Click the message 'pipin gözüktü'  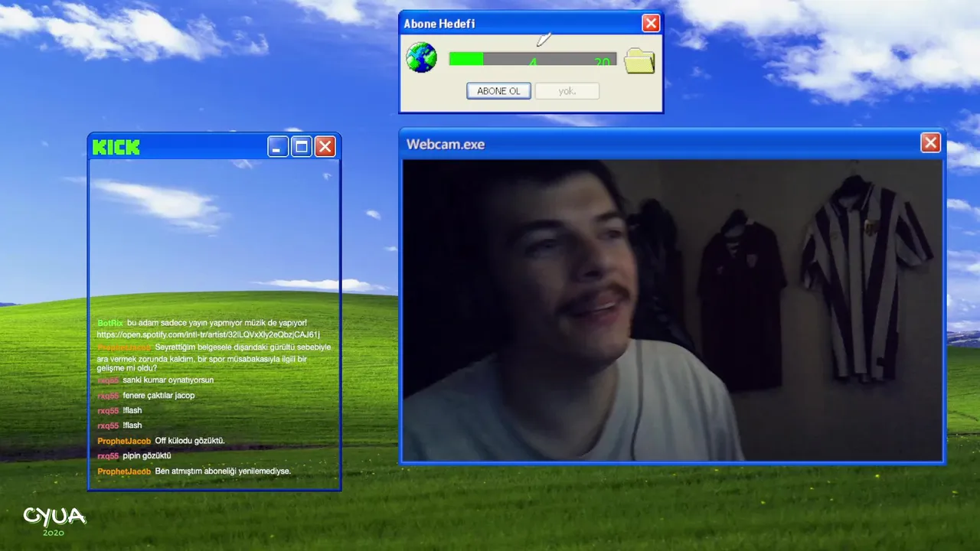(x=147, y=456)
